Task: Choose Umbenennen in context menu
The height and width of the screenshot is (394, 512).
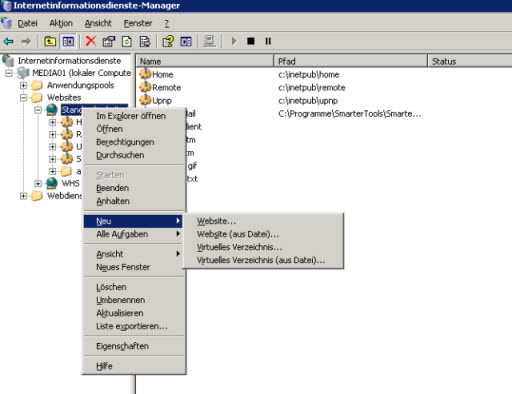Action: tap(133, 300)
